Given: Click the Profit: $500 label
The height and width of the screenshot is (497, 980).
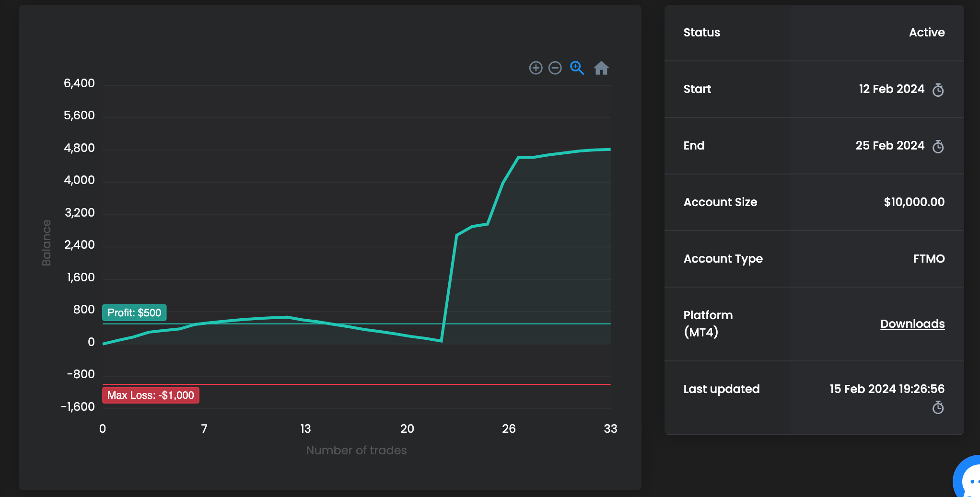Looking at the screenshot, I should coord(134,313).
